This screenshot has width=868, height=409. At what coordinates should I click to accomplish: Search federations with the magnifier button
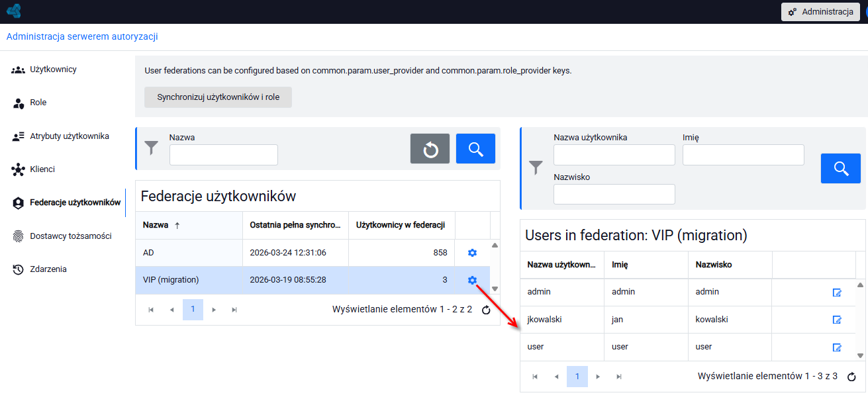pos(475,148)
